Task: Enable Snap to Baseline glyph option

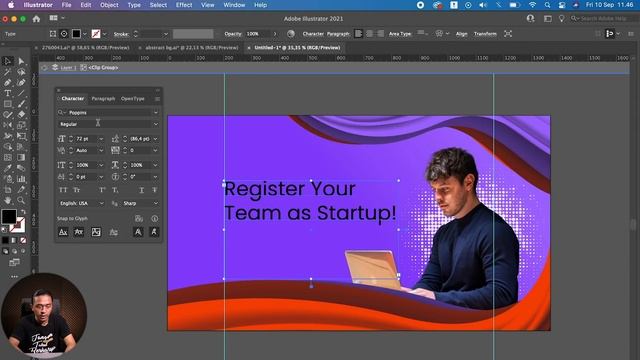Action: click(x=63, y=232)
